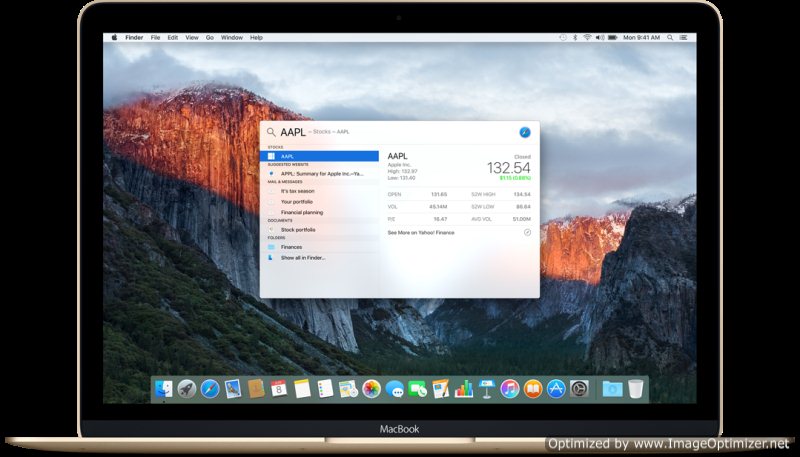Viewport: 800px width, 457px height.
Task: Click Spotlight magnifier in menu bar
Action: pos(670,38)
